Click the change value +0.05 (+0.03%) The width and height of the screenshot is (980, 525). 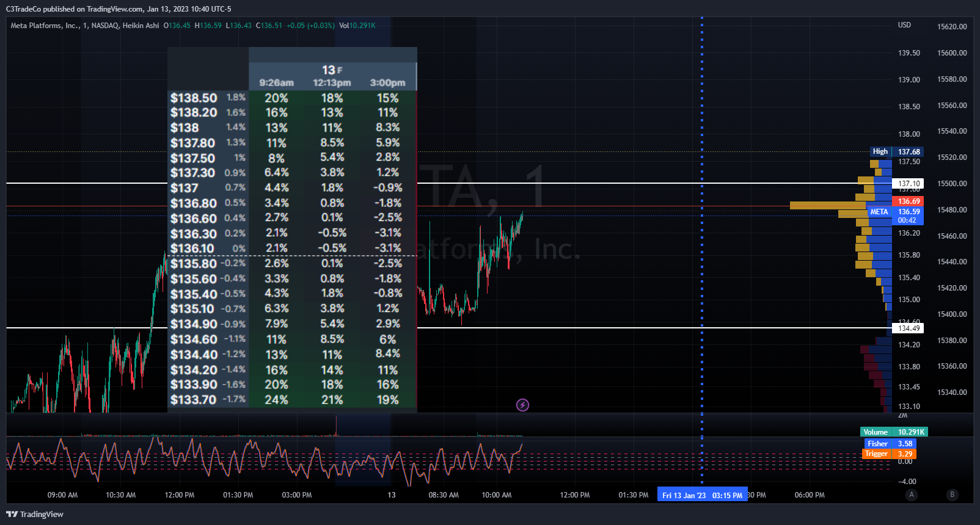[x=310, y=26]
